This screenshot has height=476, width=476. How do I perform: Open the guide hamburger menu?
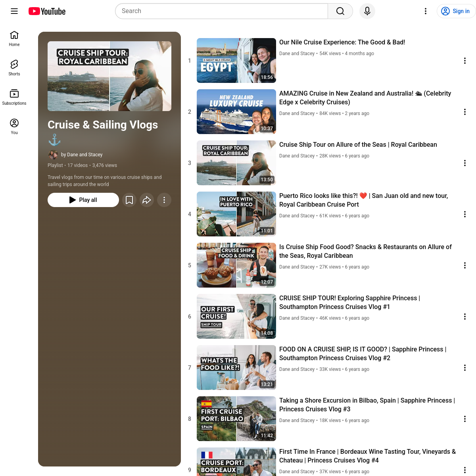[14, 11]
